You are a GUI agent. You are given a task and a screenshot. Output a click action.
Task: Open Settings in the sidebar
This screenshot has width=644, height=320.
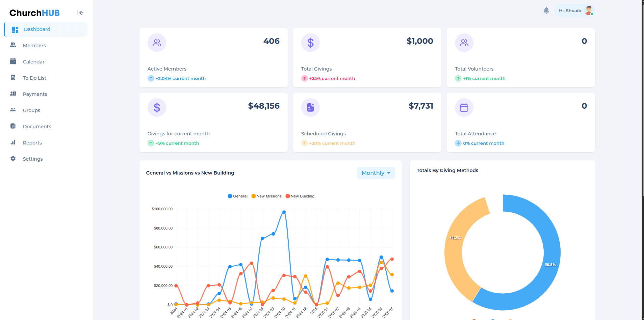[33, 159]
